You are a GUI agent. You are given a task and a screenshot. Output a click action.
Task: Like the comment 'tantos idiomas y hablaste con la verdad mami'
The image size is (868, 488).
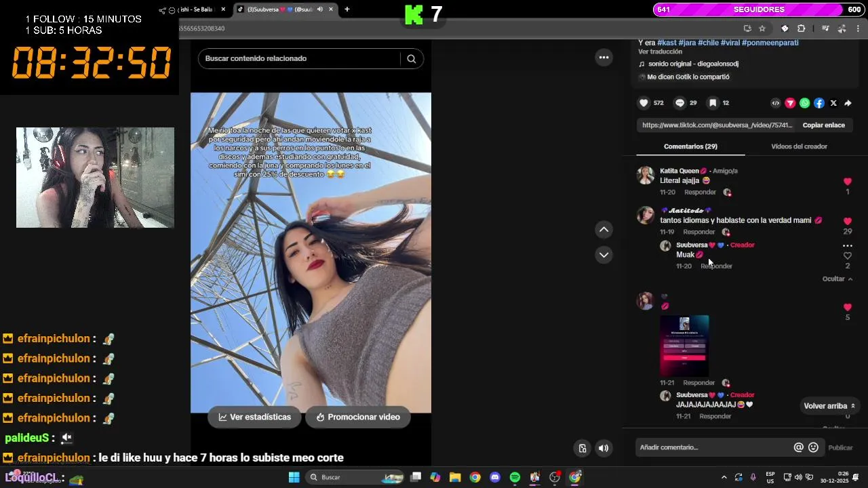pos(847,221)
